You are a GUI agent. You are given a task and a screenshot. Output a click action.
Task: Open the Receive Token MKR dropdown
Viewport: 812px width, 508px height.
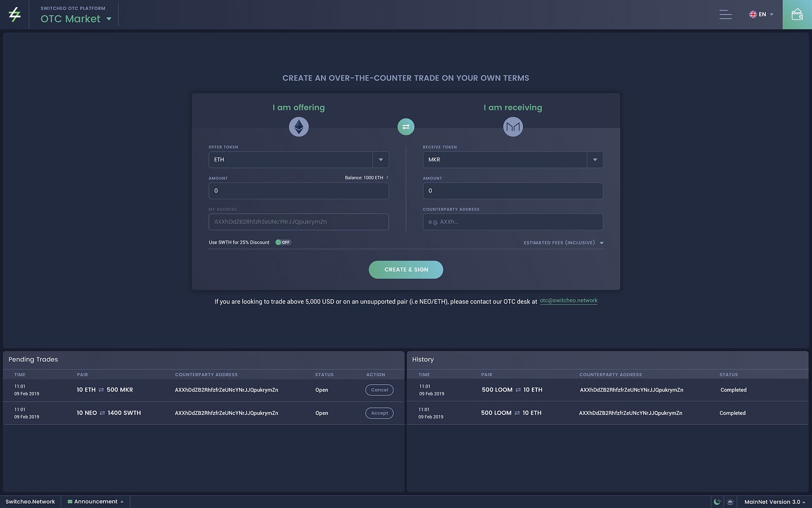[595, 160]
